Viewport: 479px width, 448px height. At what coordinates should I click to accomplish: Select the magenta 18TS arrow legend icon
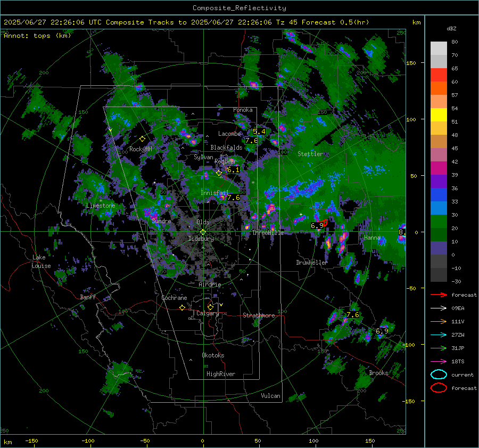click(x=439, y=362)
